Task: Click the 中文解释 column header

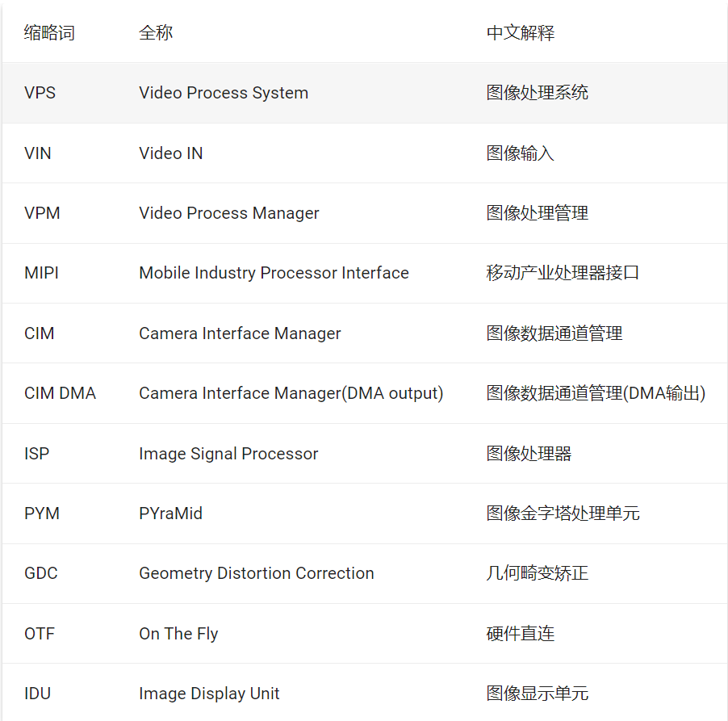Action: click(x=521, y=33)
